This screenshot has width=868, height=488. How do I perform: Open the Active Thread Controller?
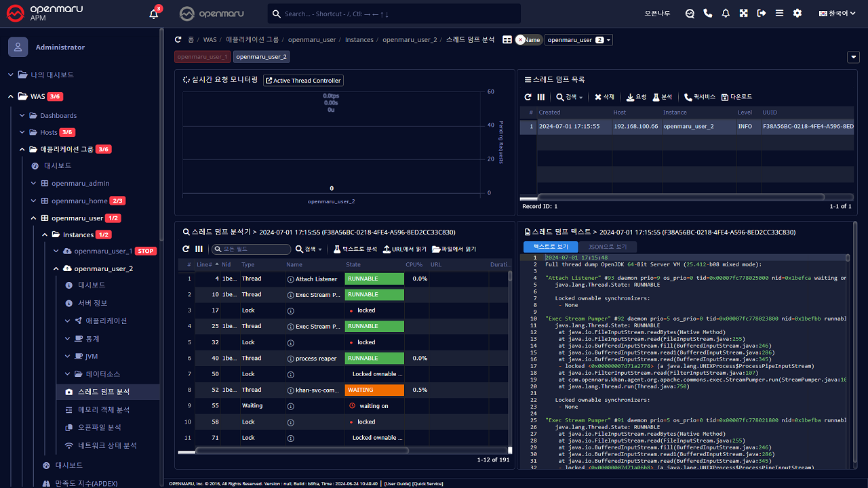point(303,81)
